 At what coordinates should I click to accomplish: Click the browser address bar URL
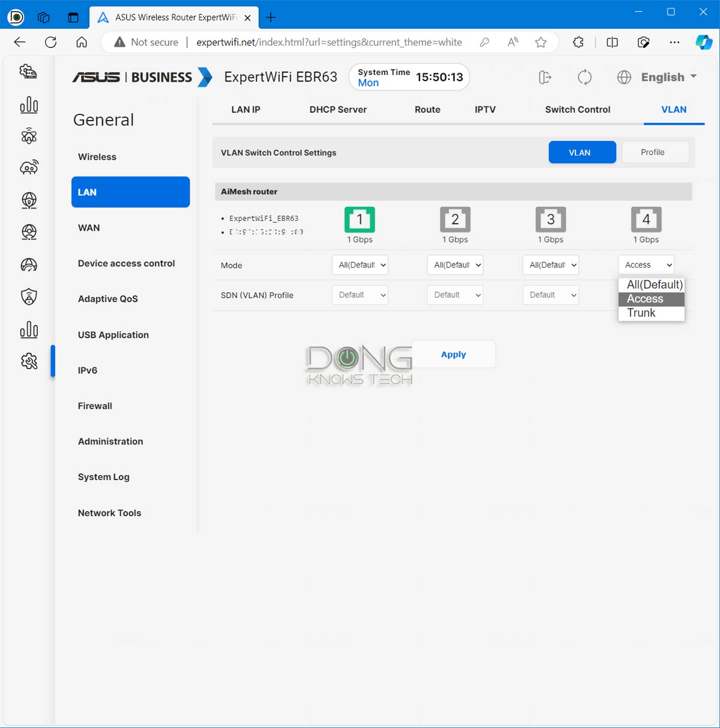(x=329, y=42)
